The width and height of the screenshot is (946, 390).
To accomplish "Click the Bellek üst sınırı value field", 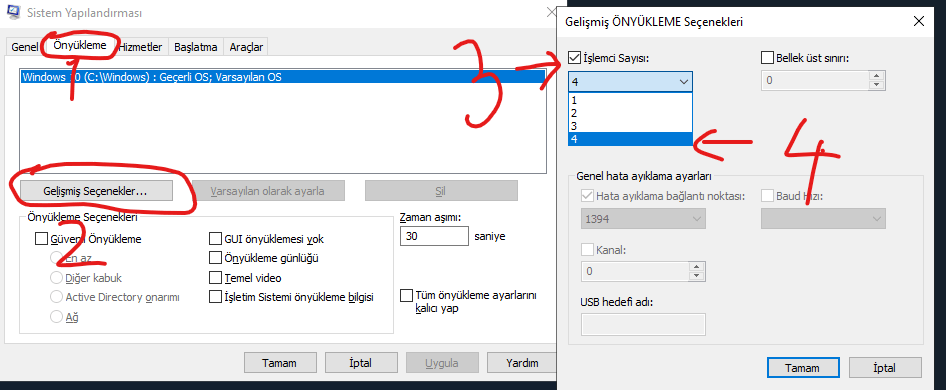I will (814, 80).
